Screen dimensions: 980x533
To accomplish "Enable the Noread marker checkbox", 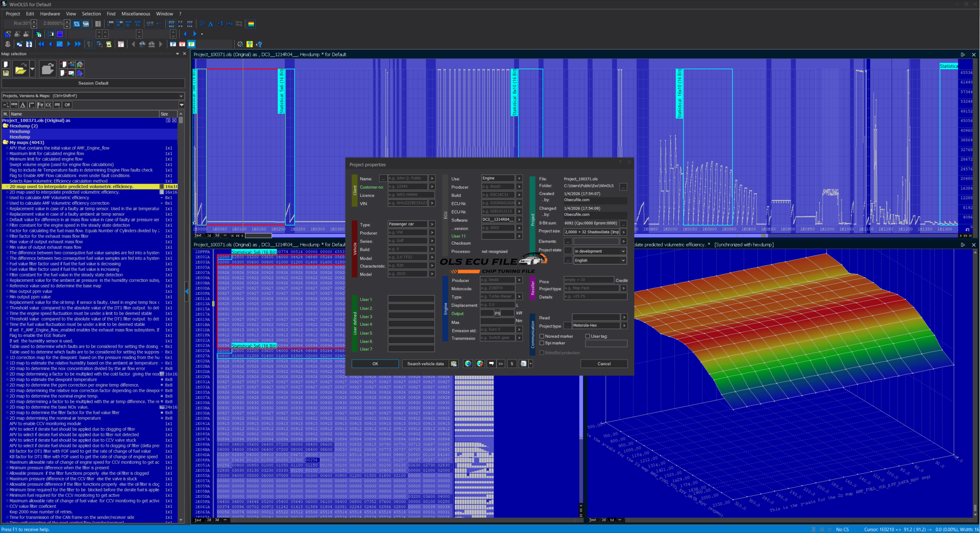I will point(542,336).
